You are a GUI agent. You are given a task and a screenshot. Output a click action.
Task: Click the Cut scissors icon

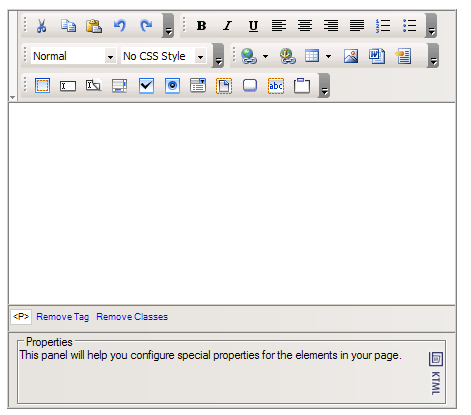(x=41, y=26)
